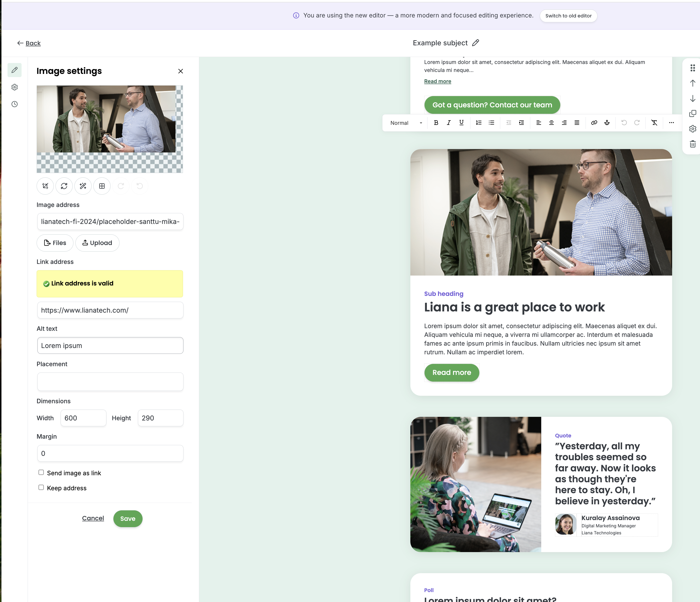Center align the text
The width and height of the screenshot is (700, 602).
click(x=551, y=123)
